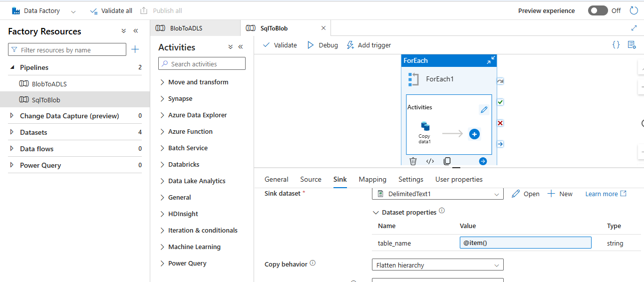
Task: Click the refresh icon at top right
Action: click(634, 10)
